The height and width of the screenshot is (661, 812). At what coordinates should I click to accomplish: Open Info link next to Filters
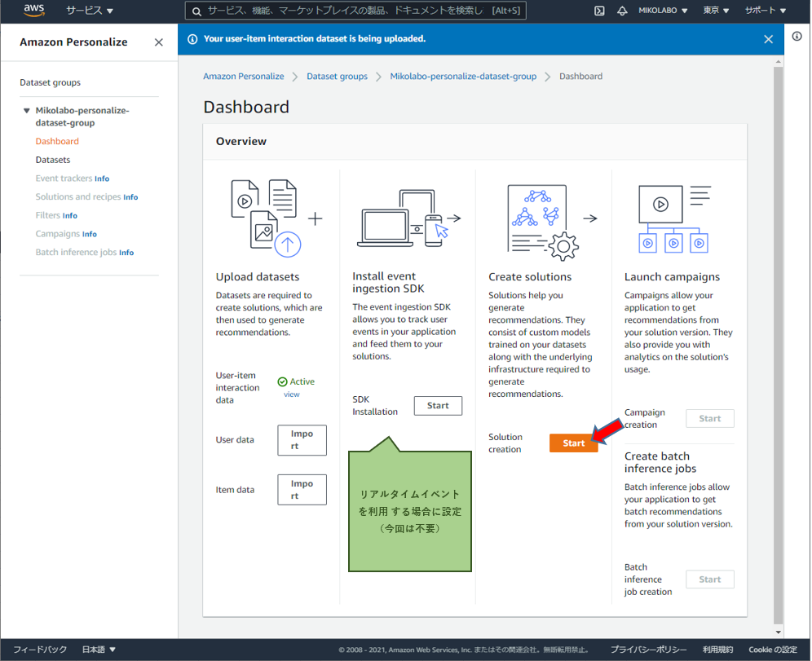(x=70, y=216)
